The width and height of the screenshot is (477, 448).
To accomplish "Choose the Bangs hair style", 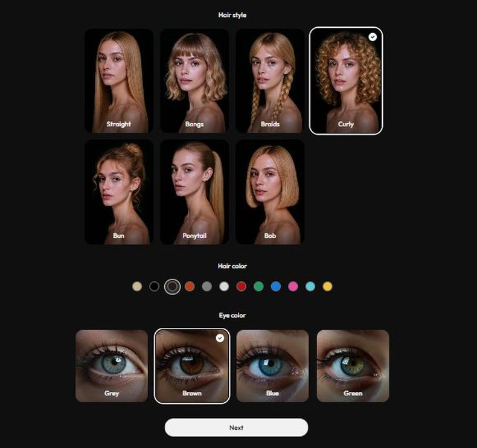I will point(194,80).
